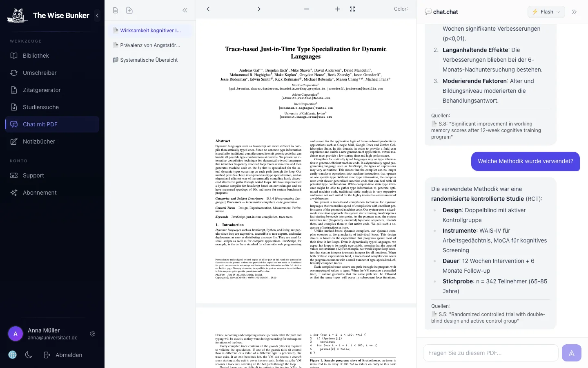Click the Abmelden link

(69, 355)
